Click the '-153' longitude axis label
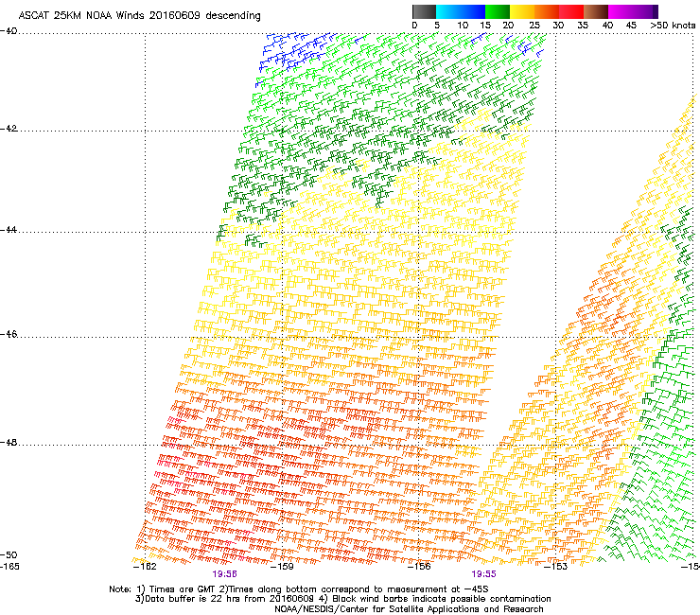This screenshot has width=700, height=615. (x=556, y=567)
